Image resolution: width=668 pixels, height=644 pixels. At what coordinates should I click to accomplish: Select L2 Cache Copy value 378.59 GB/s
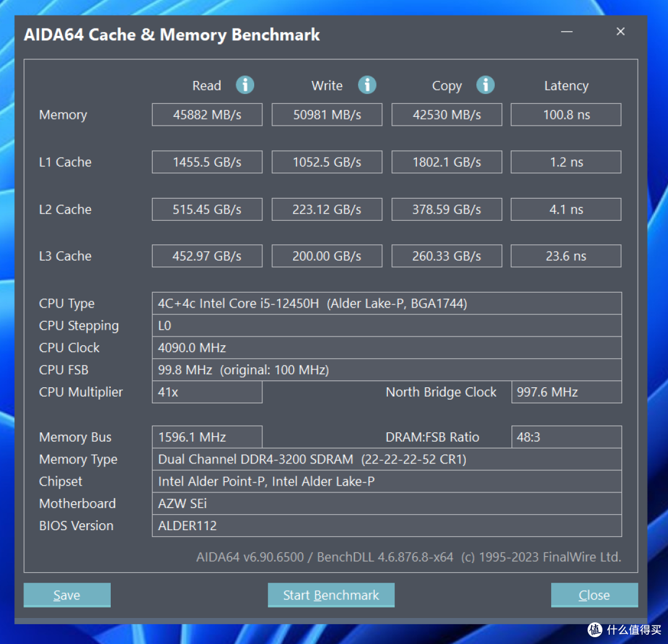point(447,209)
